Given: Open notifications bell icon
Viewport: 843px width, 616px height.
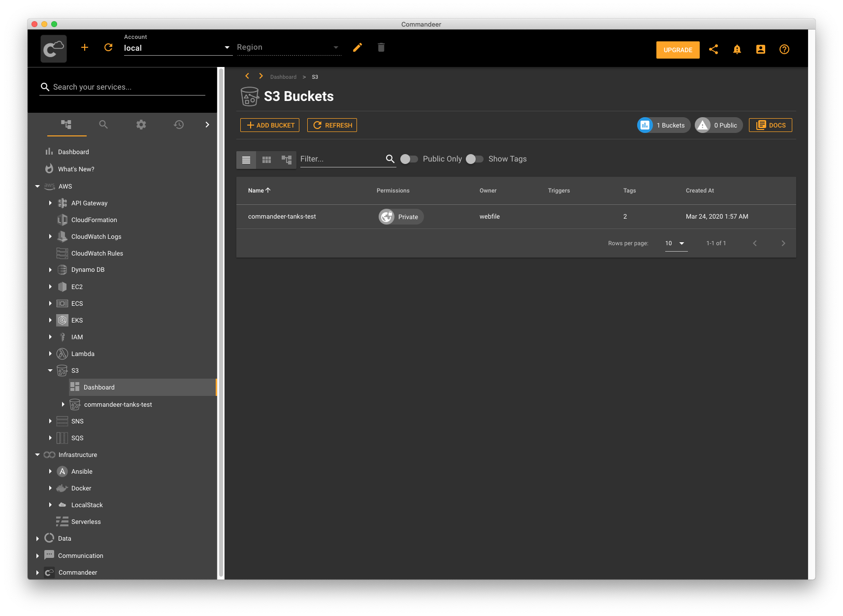Looking at the screenshot, I should pos(737,49).
